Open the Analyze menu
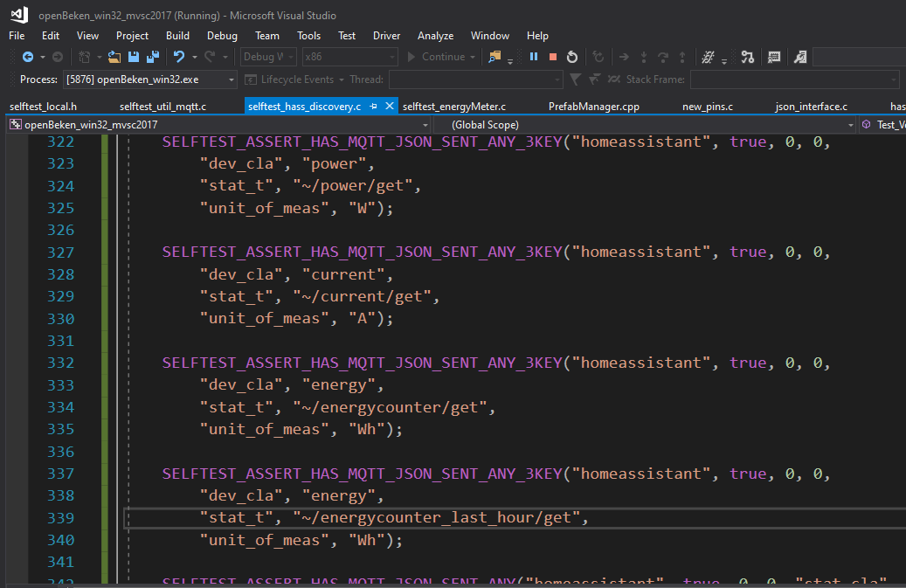This screenshot has width=906, height=588. coord(435,36)
